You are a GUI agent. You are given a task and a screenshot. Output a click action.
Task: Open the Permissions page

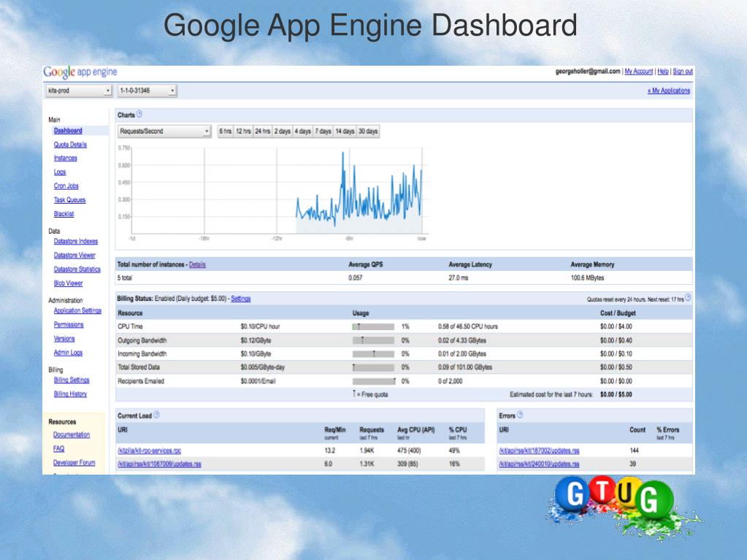(x=69, y=324)
